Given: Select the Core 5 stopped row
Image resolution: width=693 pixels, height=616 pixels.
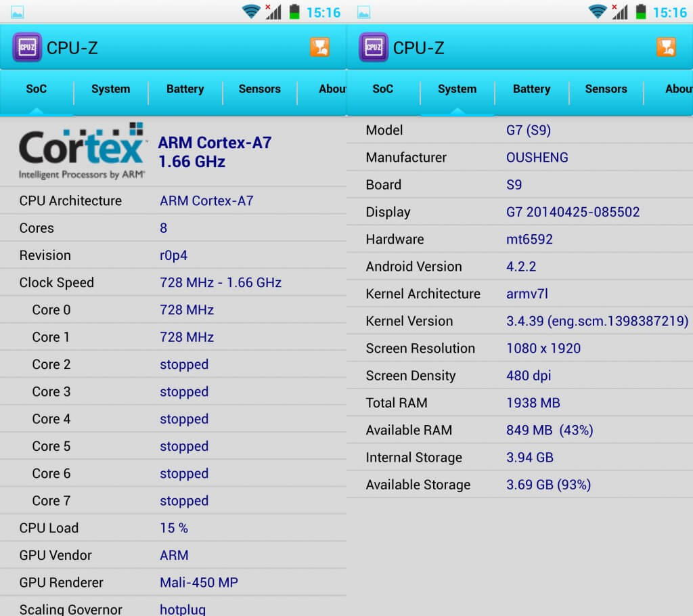Looking at the screenshot, I should pyautogui.click(x=173, y=446).
